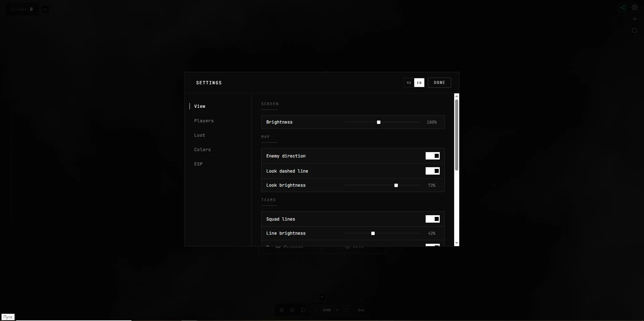Click the settings vertical scrollbar thumb
644x321 pixels.
click(x=457, y=135)
